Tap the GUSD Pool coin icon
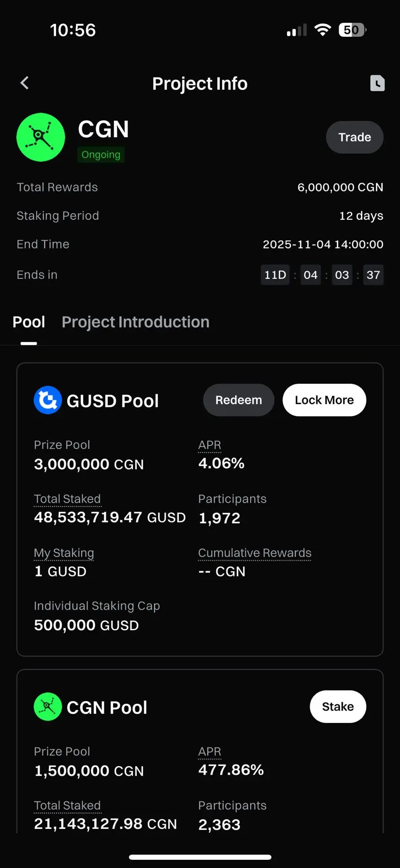This screenshot has width=400, height=868. point(48,400)
